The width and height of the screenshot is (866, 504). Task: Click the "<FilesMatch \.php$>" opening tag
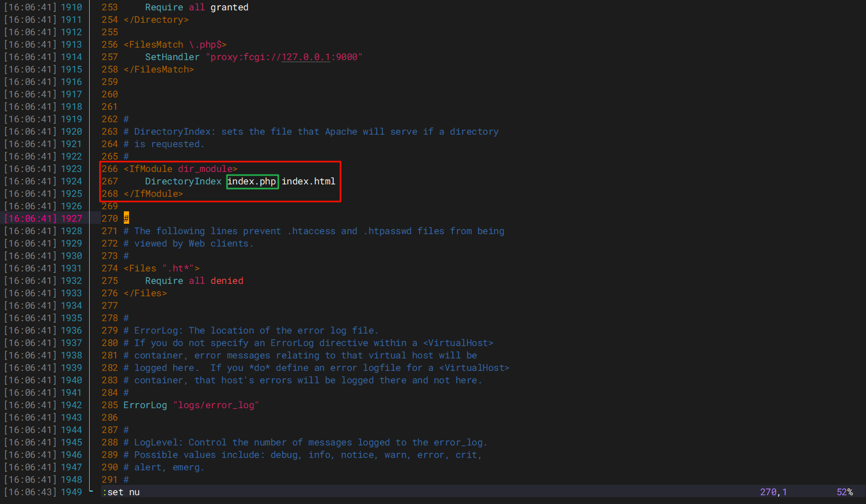click(175, 45)
